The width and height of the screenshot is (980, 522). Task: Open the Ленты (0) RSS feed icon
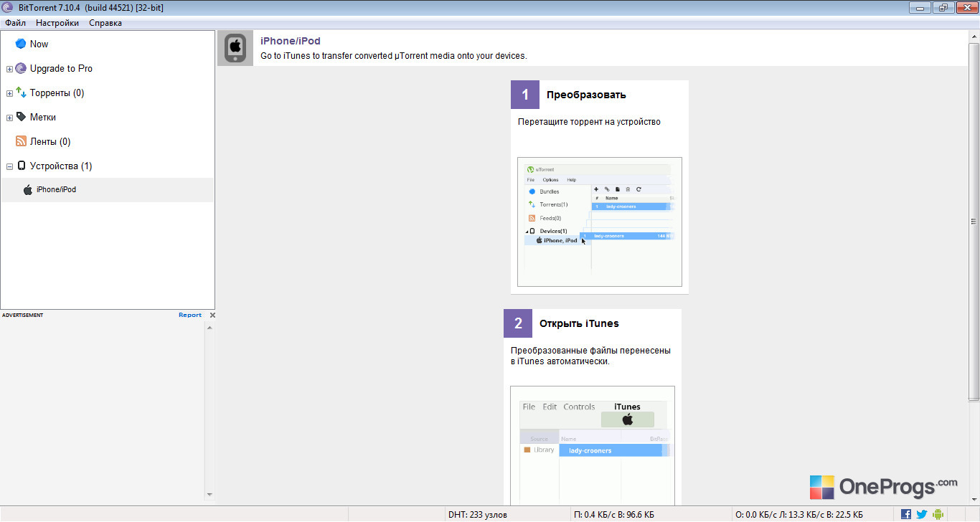tap(21, 141)
